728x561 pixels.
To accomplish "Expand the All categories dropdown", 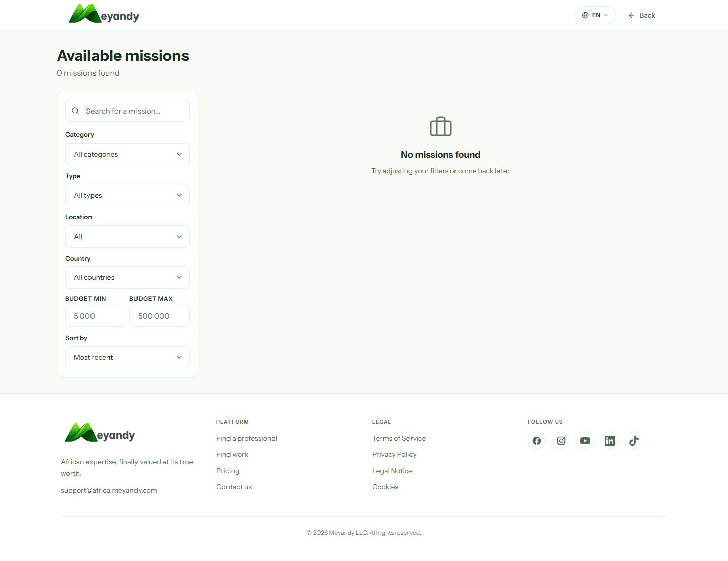I will point(127,154).
